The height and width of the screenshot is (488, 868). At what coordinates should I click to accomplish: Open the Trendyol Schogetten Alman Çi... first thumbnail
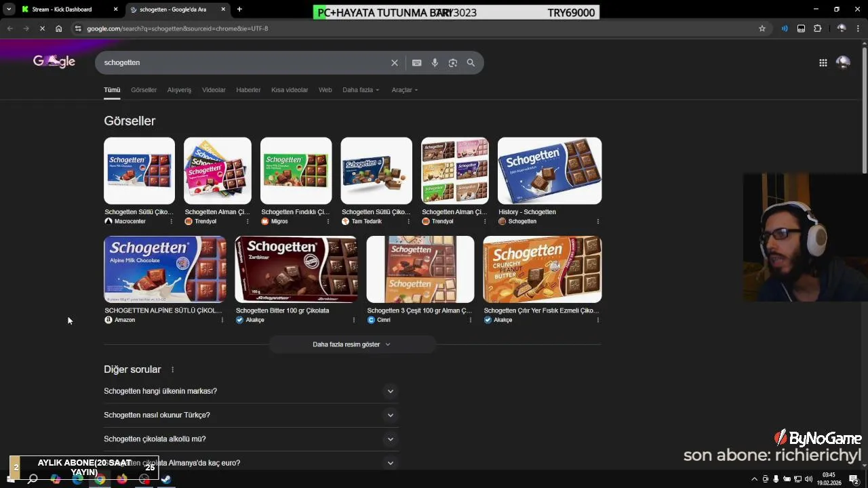point(218,171)
